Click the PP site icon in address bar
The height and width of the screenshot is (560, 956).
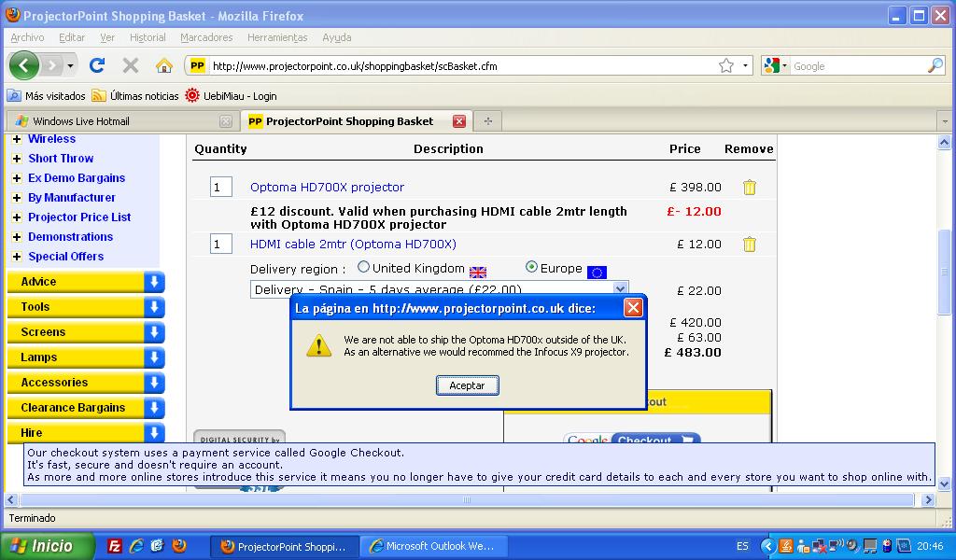[x=197, y=66]
